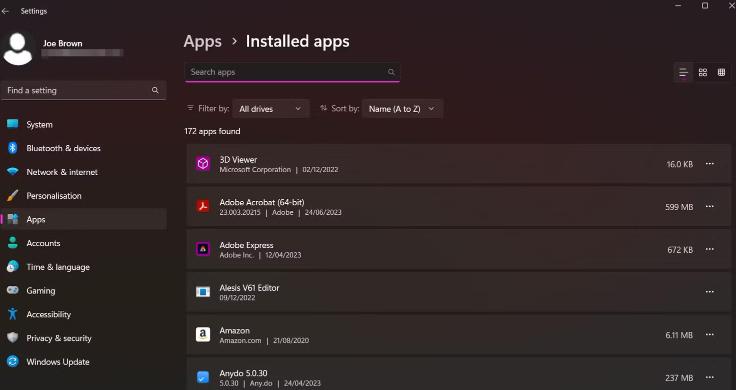Open Bluetooth & devices settings
The image size is (736, 390).
[x=84, y=148]
